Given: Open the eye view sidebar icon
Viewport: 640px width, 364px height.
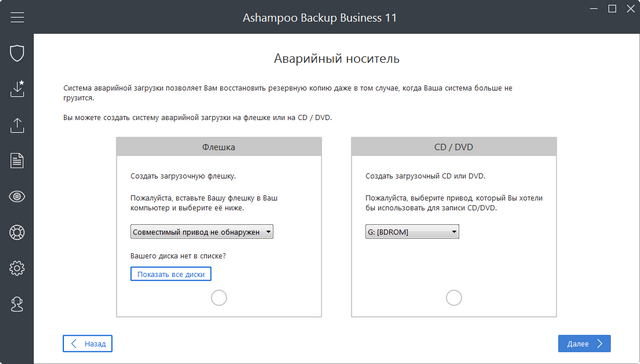Looking at the screenshot, I should (17, 197).
